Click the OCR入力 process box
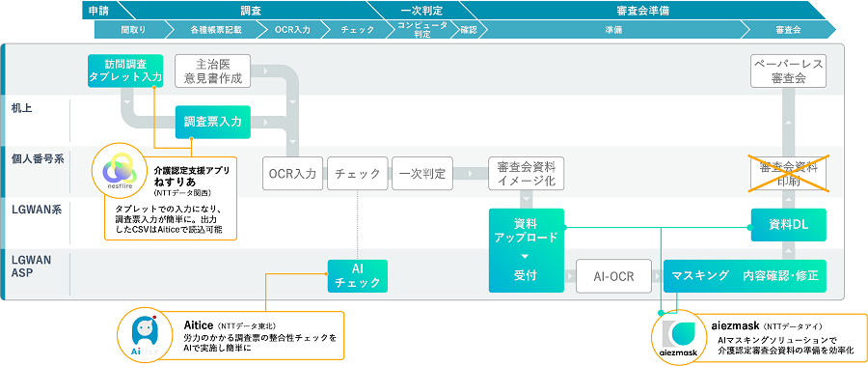 (293, 174)
